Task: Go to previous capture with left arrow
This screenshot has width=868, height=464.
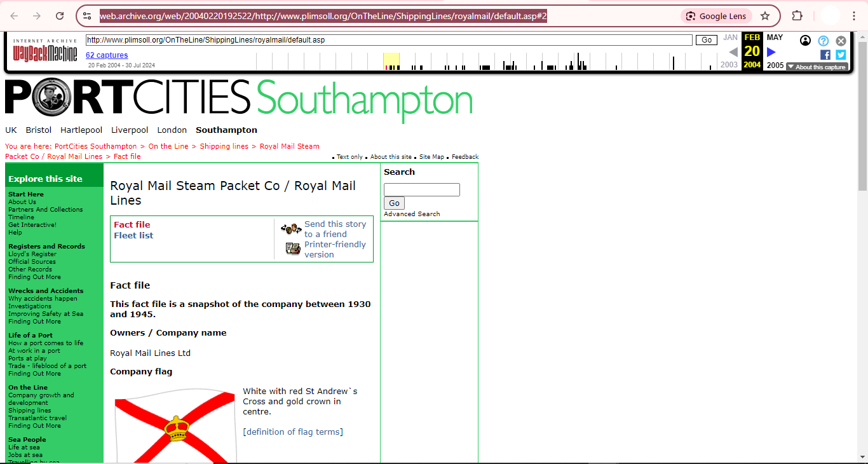Action: pyautogui.click(x=733, y=52)
